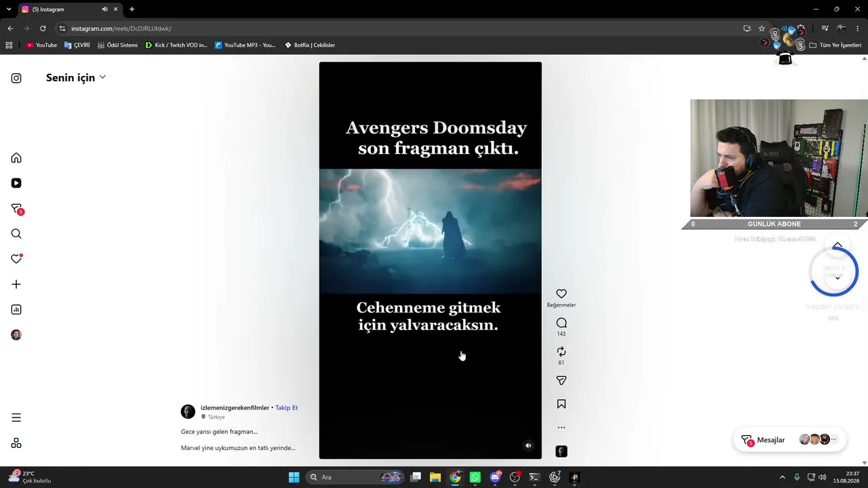Viewport: 868px width, 488px height.
Task: Open the YouTube MP3 bookmark
Action: (x=245, y=45)
